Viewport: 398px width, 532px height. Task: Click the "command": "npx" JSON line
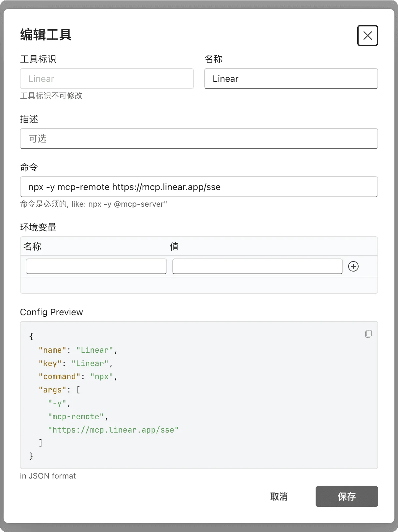click(78, 377)
